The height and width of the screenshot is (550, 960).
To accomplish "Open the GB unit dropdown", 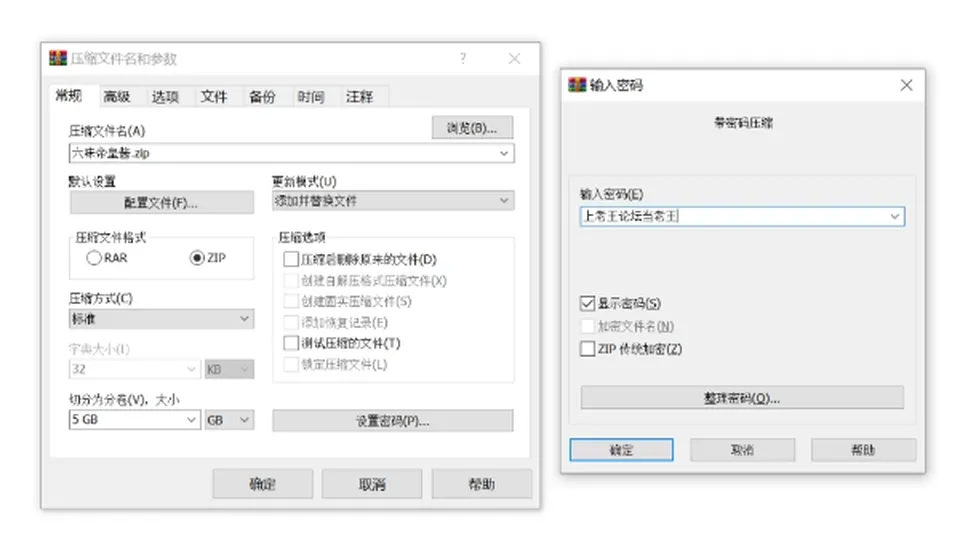I will point(230,420).
